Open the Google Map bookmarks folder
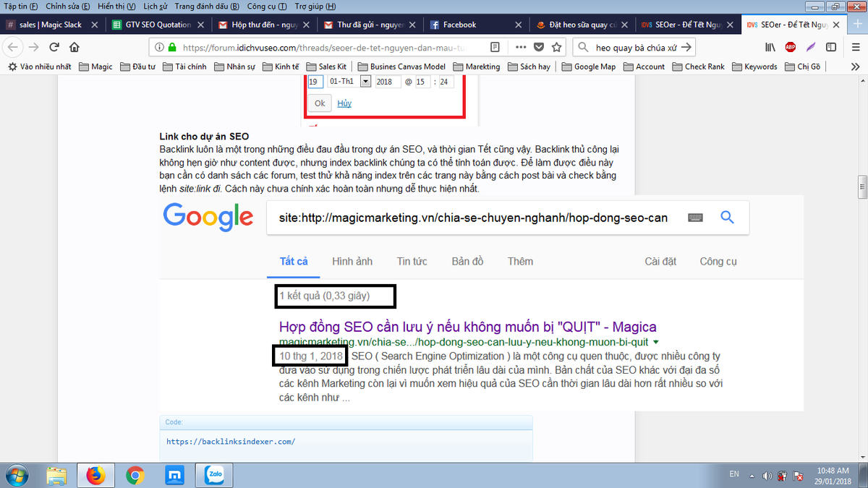868x488 pixels. coord(588,67)
